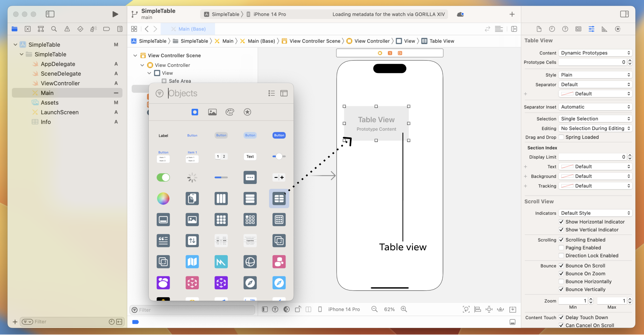
Task: Enable Paging Enabled
Action: [x=562, y=248]
